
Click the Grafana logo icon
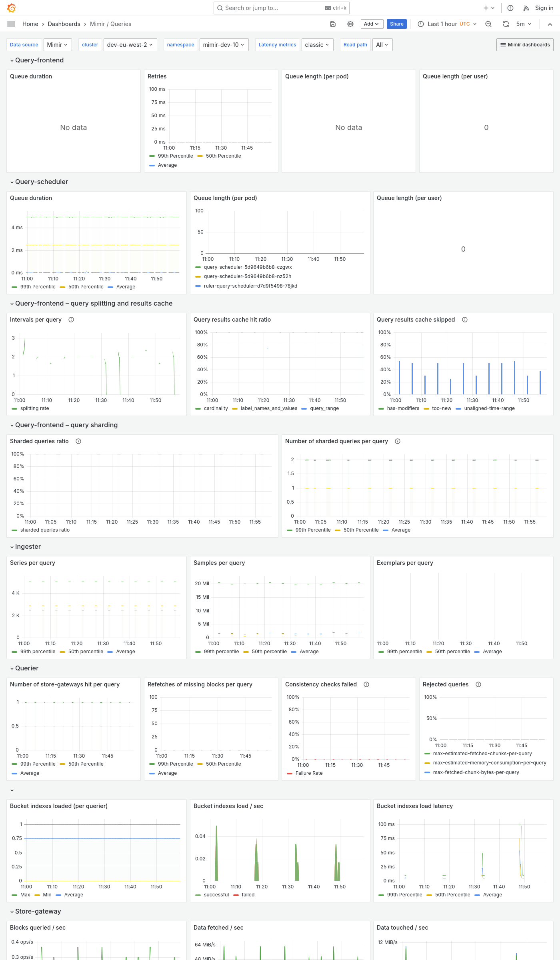12,8
